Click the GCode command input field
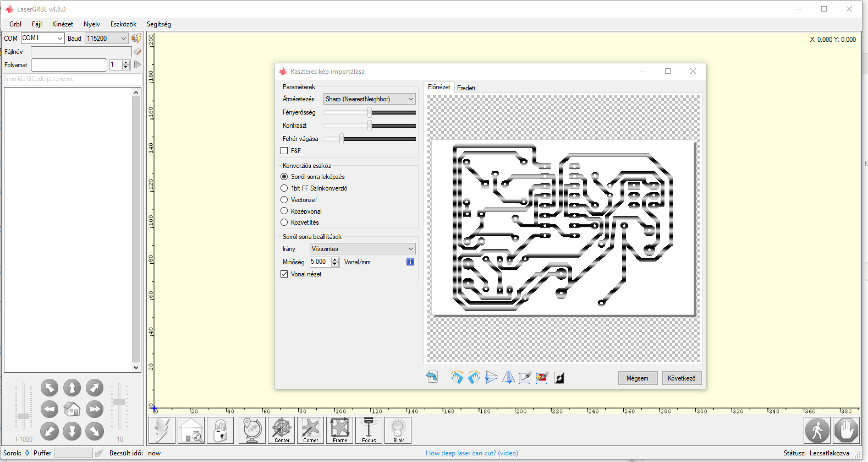This screenshot has height=462, width=868. pyautogui.click(x=73, y=79)
